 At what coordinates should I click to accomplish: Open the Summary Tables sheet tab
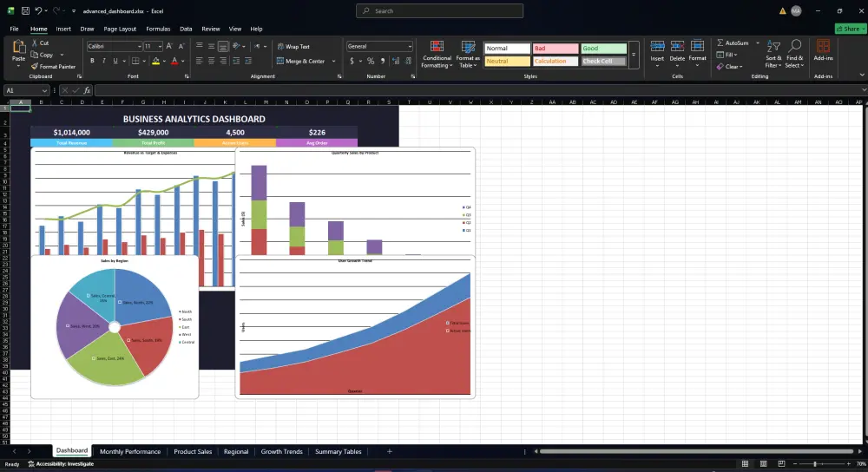click(339, 451)
